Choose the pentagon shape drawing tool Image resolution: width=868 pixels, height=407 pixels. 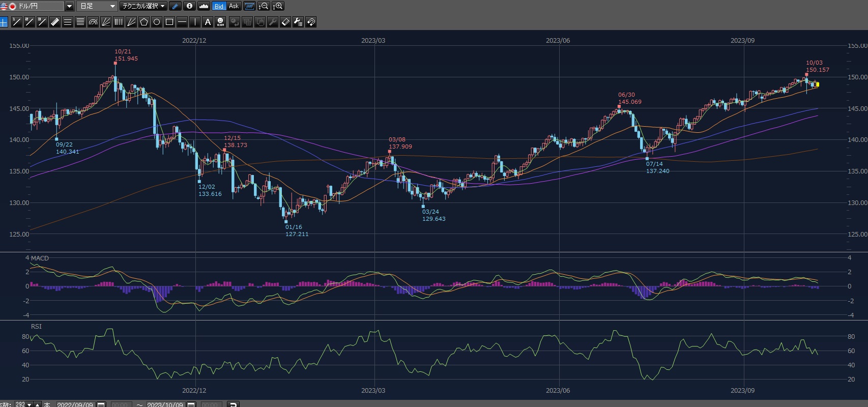[144, 22]
